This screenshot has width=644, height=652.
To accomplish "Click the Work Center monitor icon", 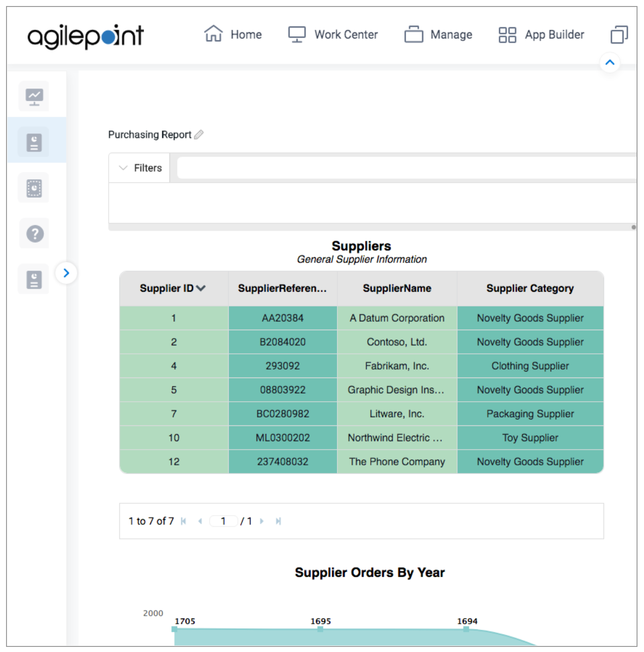I will pos(297,34).
